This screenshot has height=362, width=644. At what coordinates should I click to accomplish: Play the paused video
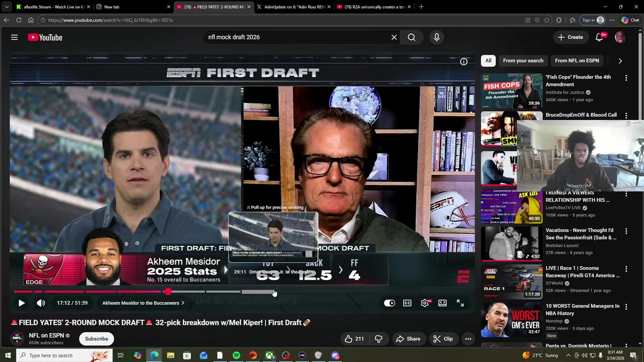coord(22,303)
